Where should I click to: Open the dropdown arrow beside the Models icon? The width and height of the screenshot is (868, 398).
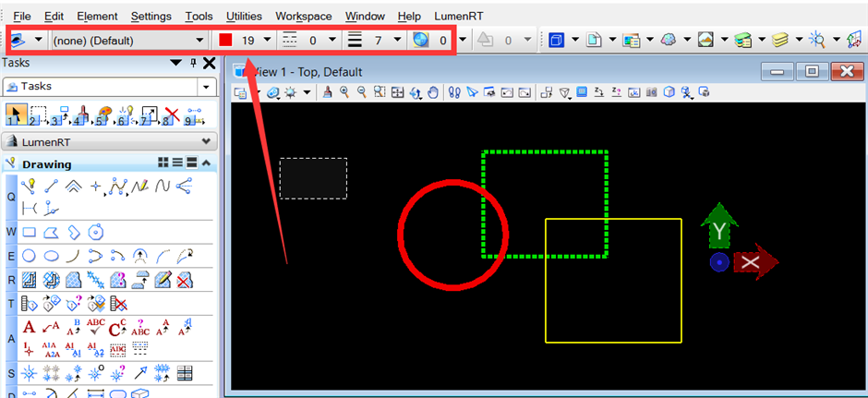pyautogui.click(x=574, y=40)
